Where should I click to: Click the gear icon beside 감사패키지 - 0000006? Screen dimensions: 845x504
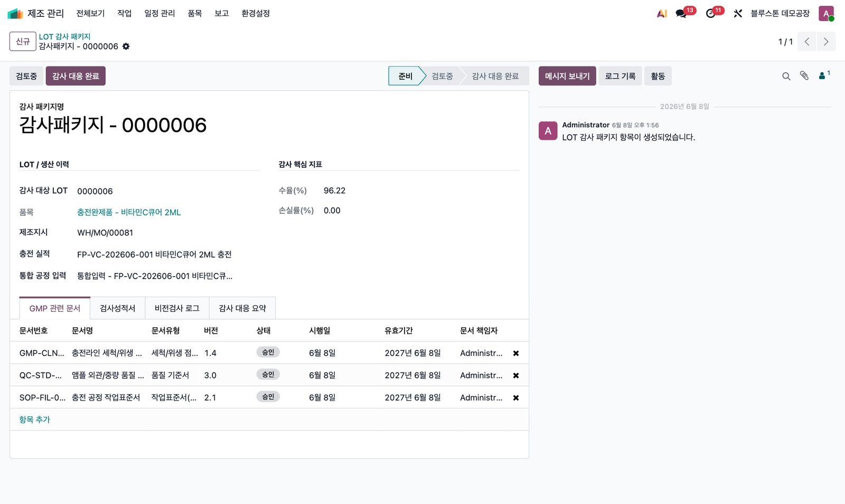126,46
